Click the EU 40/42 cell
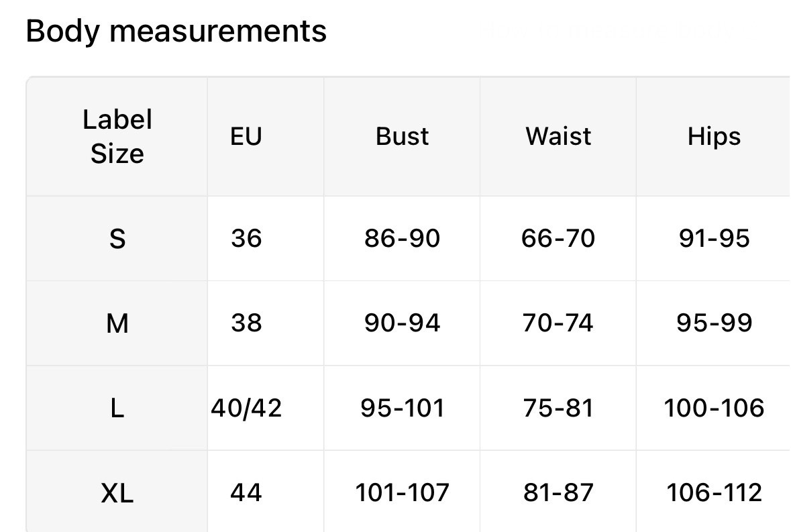Image resolution: width=791 pixels, height=532 pixels. (x=246, y=408)
